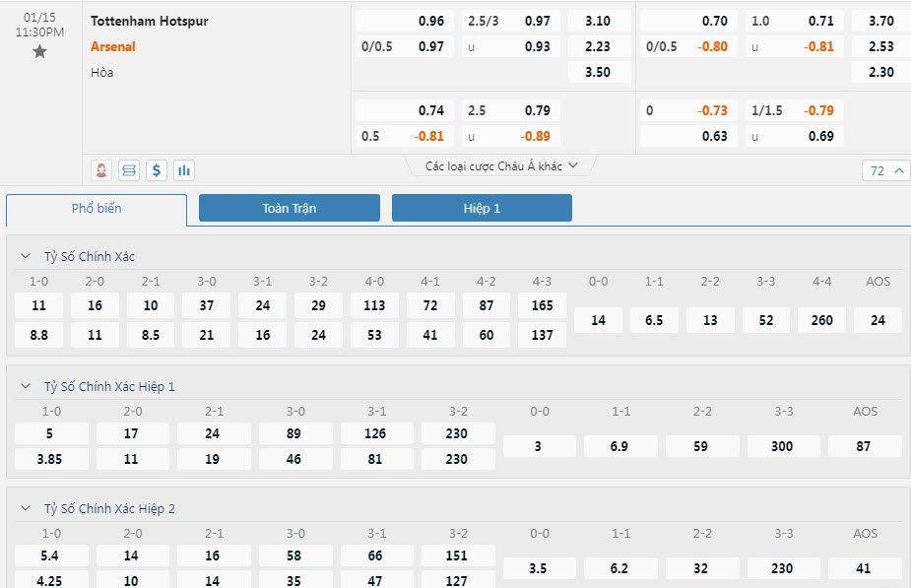
Task: Switch to the Toàn Trận tab
Action: click(x=289, y=208)
